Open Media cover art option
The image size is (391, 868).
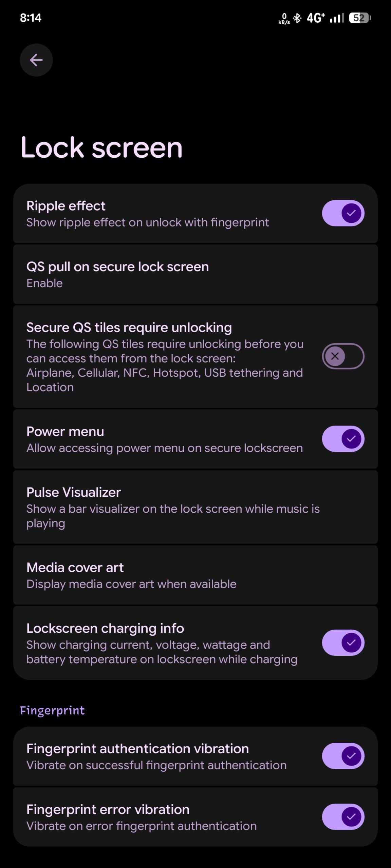[x=195, y=575]
